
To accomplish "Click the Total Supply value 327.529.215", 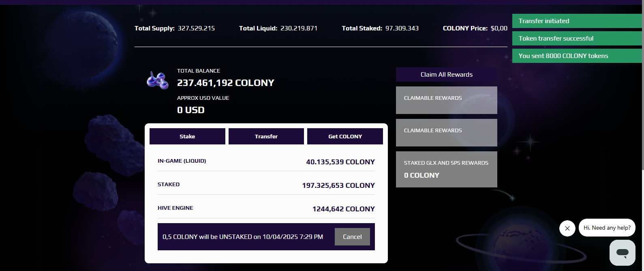I will (196, 28).
